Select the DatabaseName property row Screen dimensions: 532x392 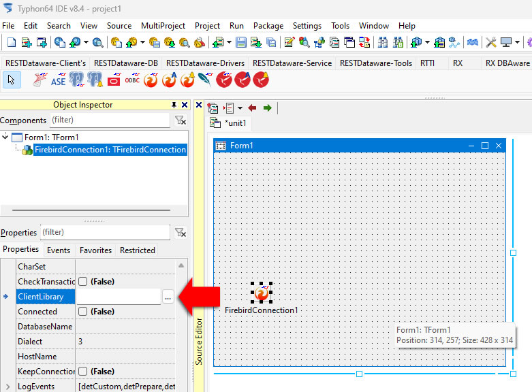(x=95, y=327)
